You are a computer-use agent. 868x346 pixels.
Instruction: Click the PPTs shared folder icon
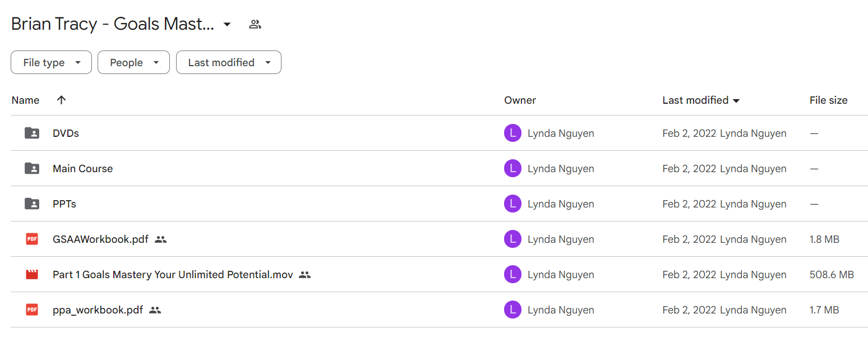(x=32, y=204)
